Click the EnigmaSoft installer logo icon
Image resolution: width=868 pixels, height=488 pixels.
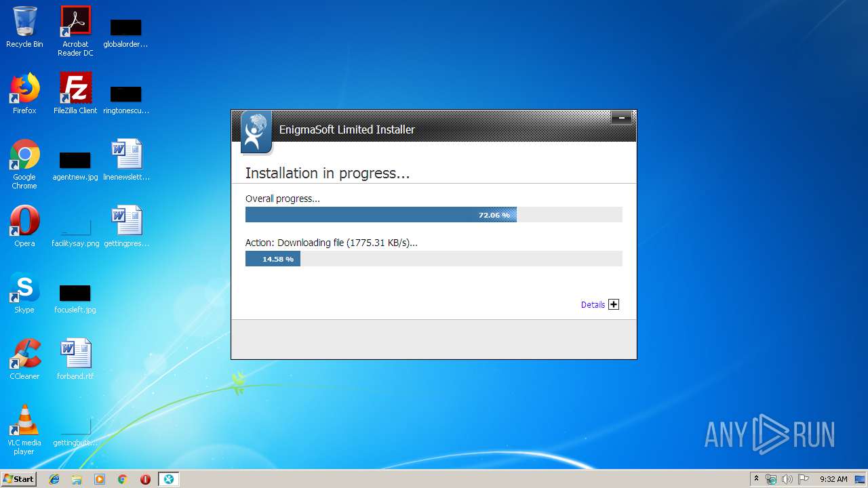[256, 132]
